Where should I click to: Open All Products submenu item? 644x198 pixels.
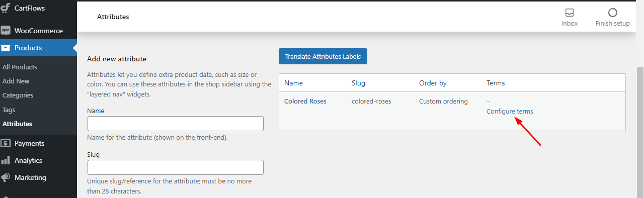[x=20, y=67]
